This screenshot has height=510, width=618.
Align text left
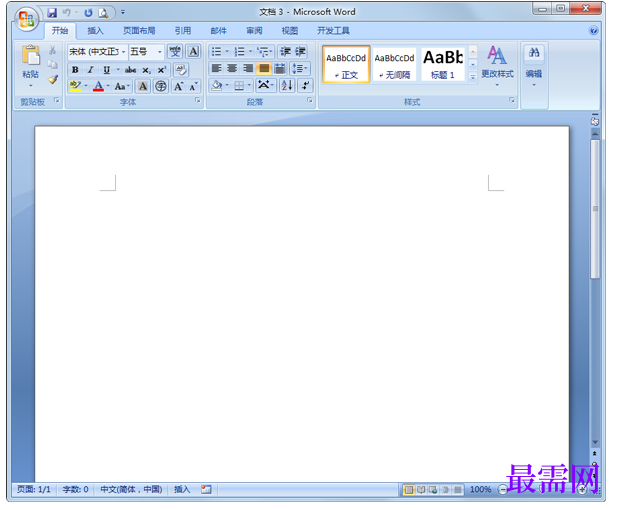tap(216, 69)
